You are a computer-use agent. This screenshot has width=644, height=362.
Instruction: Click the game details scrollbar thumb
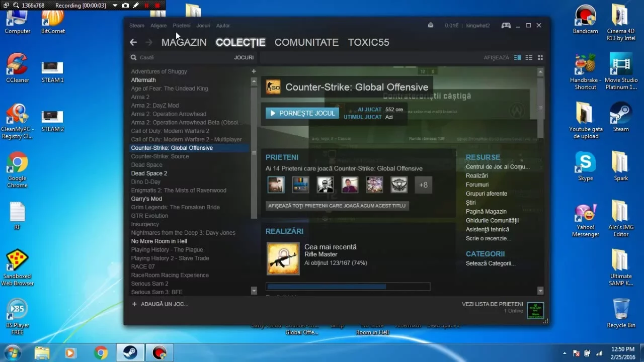pos(540,107)
